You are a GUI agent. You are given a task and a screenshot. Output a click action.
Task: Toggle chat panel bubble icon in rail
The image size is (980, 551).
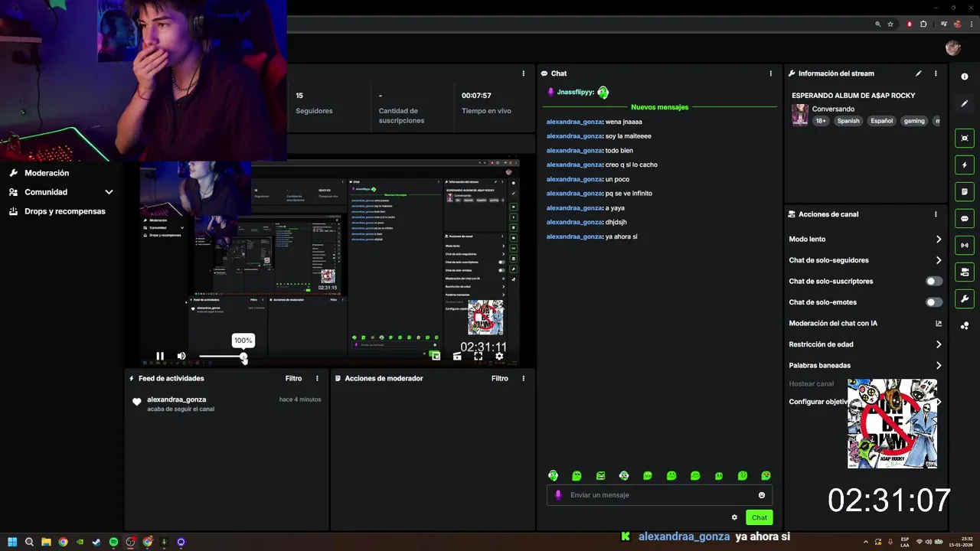coord(965,218)
